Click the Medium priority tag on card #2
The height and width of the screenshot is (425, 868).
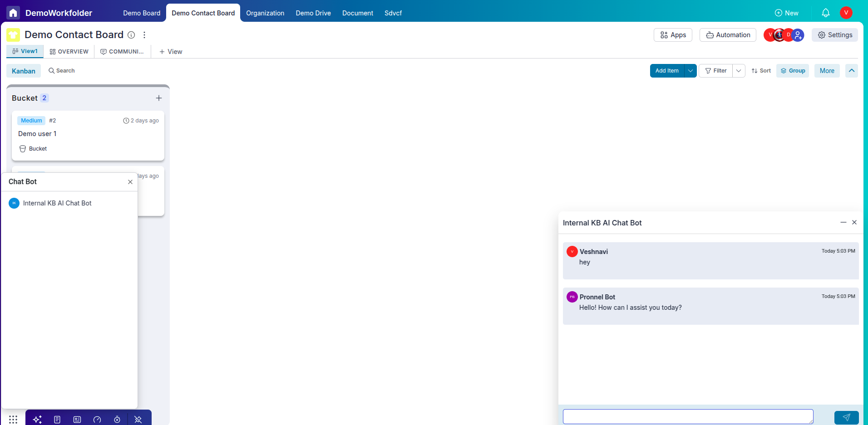click(x=31, y=121)
